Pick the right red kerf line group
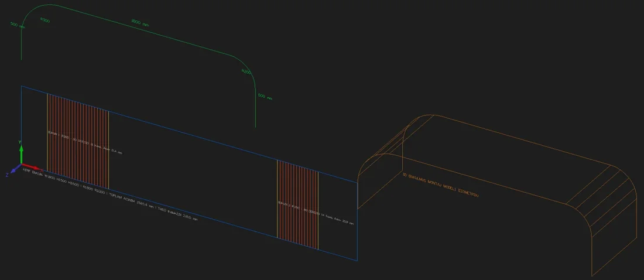Image resolution: width=644 pixels, height=280 pixels. [x=298, y=204]
